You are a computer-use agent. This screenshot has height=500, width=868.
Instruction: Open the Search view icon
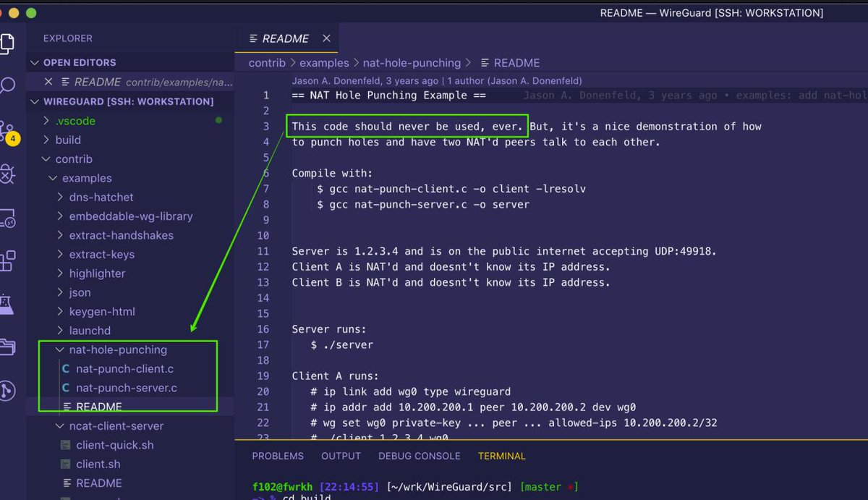coord(7,86)
